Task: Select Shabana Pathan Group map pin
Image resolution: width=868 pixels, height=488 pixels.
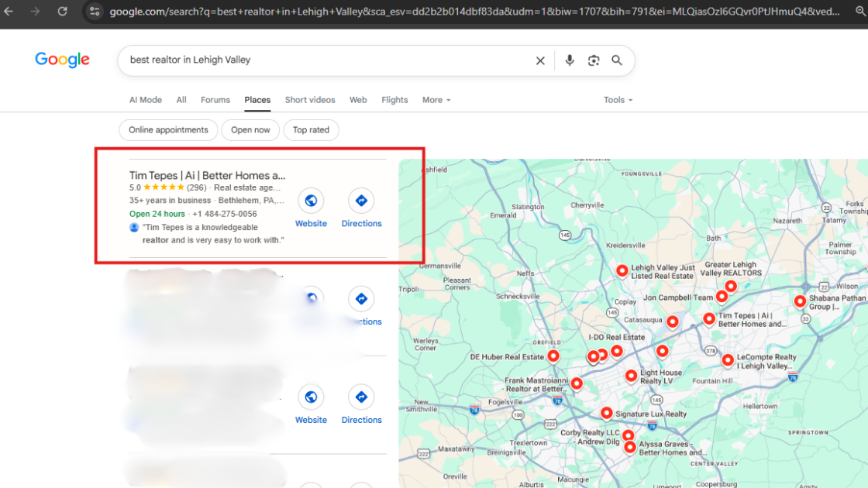Action: click(800, 301)
